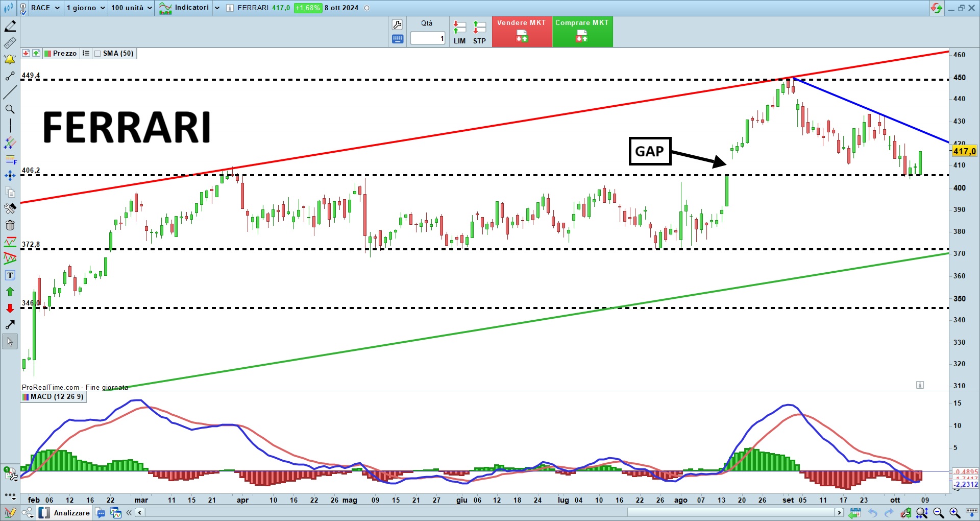
Task: Click the blue keyboard shortcuts icon
Action: (398, 39)
